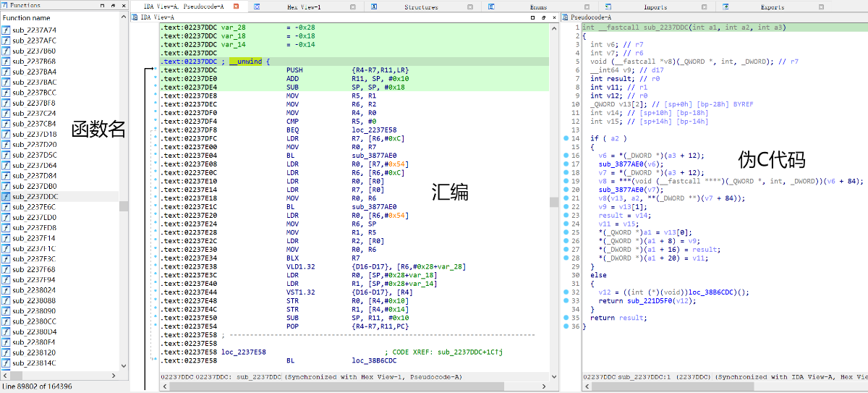Select sub_223814C in the functions list

click(x=34, y=363)
